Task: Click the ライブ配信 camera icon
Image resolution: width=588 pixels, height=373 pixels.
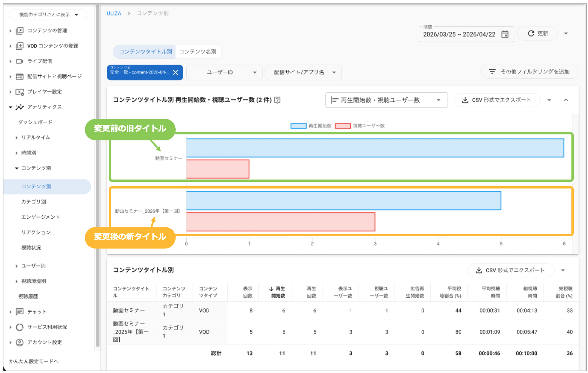Action: [x=20, y=61]
